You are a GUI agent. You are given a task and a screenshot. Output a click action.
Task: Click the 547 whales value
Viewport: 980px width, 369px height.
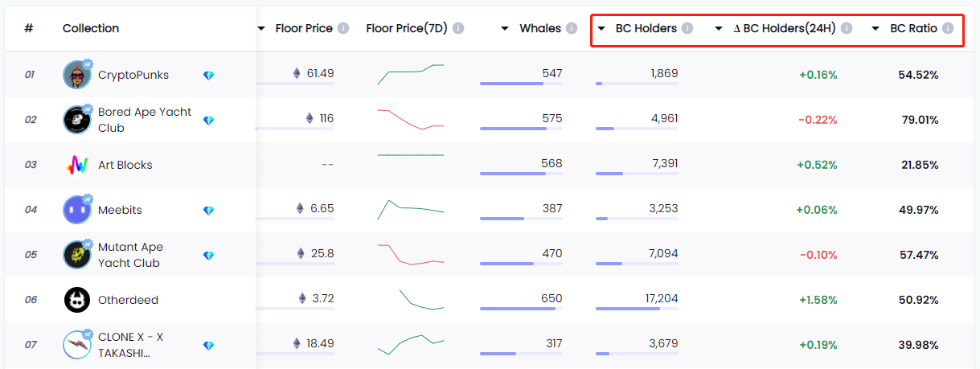click(552, 73)
